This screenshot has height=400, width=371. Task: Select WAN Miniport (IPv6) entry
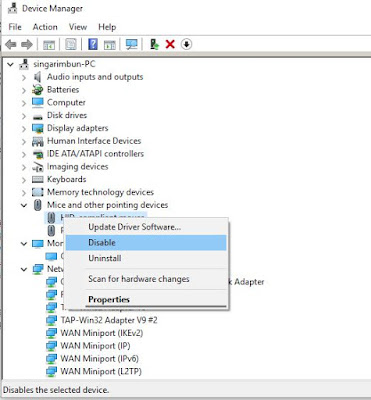[99, 359]
